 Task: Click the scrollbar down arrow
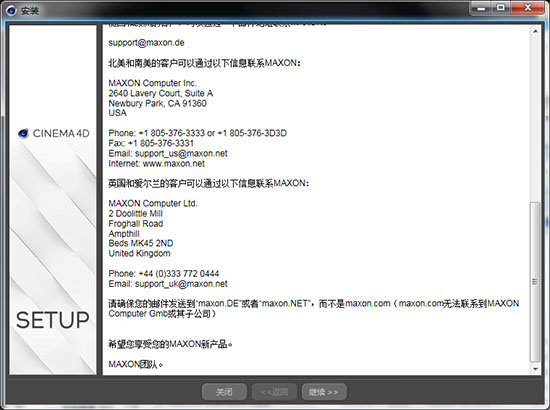pos(535,369)
